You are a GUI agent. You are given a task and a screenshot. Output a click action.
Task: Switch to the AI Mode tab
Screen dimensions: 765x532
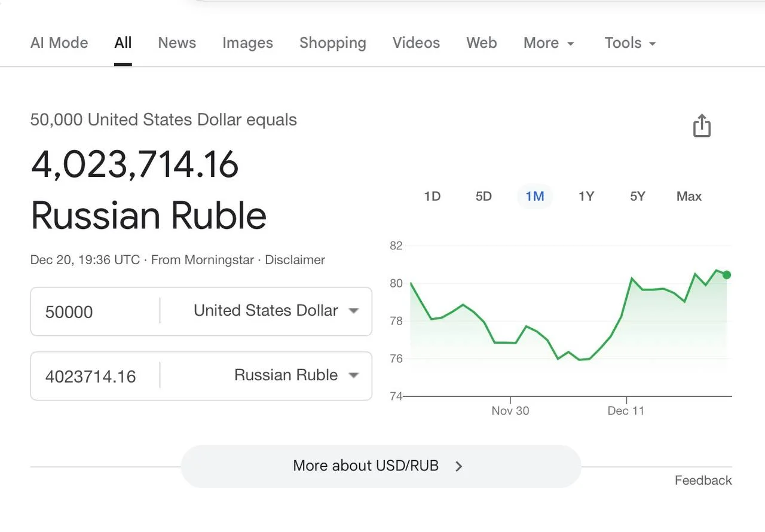point(59,43)
